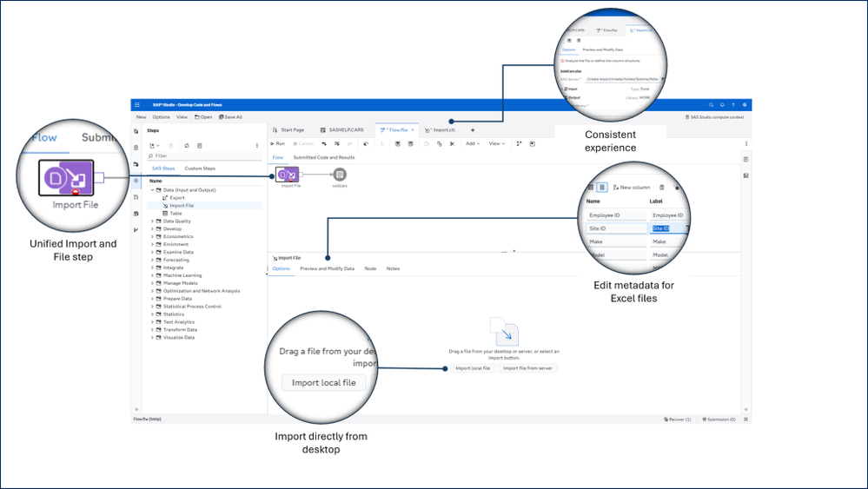
Task: Select the Table step in the tree
Action: click(176, 213)
